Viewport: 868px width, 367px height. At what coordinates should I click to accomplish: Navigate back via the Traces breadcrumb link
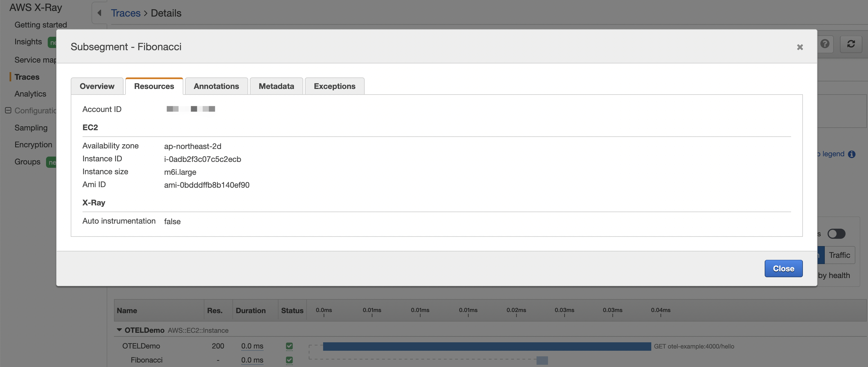(x=126, y=13)
